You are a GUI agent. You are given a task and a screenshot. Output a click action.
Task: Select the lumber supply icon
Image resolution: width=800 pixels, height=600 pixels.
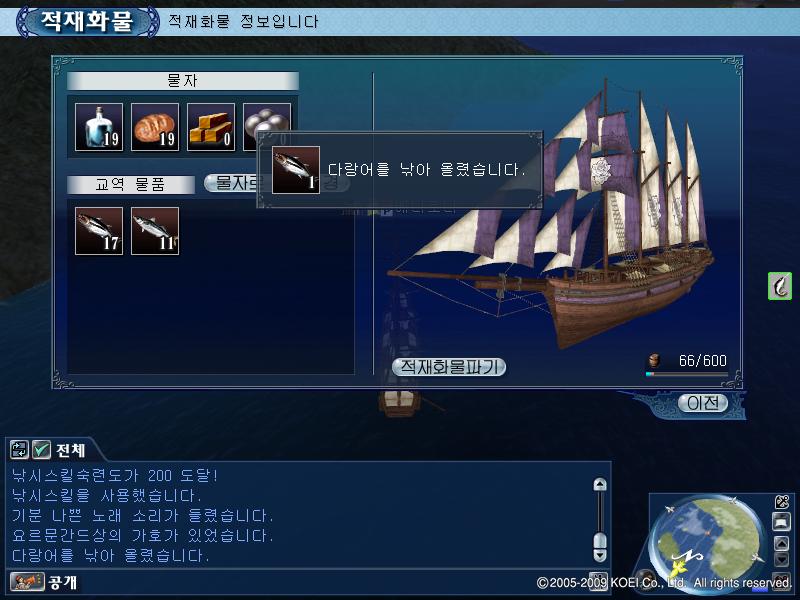[211, 127]
